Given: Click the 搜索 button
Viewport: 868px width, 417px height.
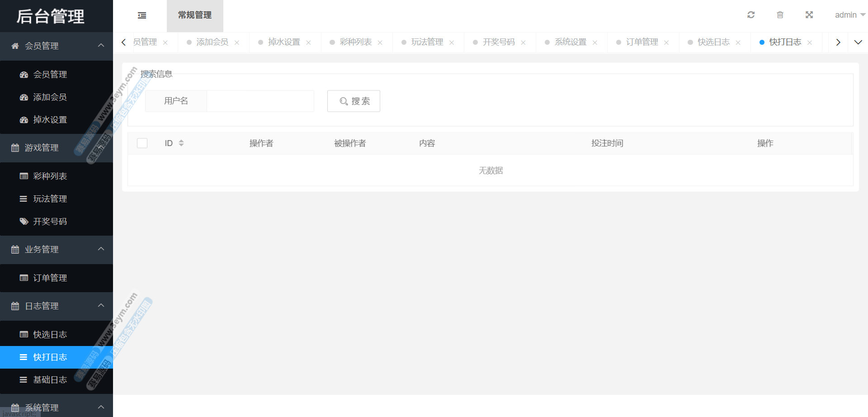Looking at the screenshot, I should (354, 101).
